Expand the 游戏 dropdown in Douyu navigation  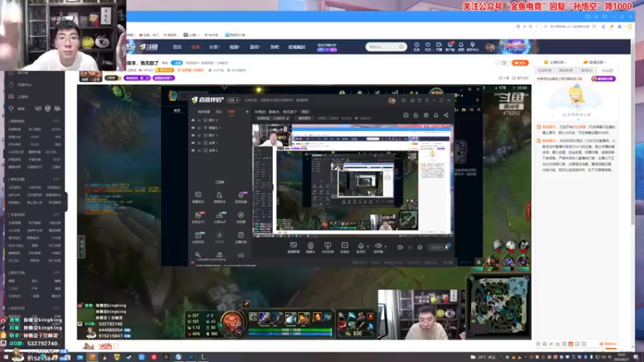255,47
